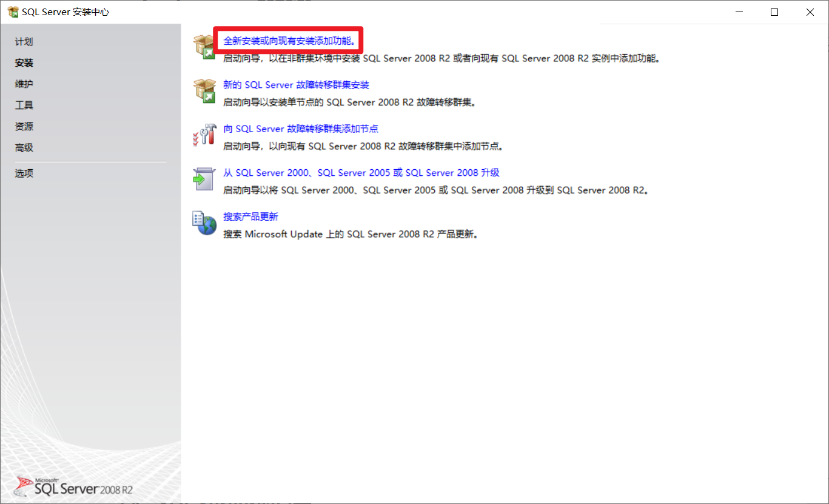Open 向 SQL Server 故障转移群集添加节点 link

(301, 129)
